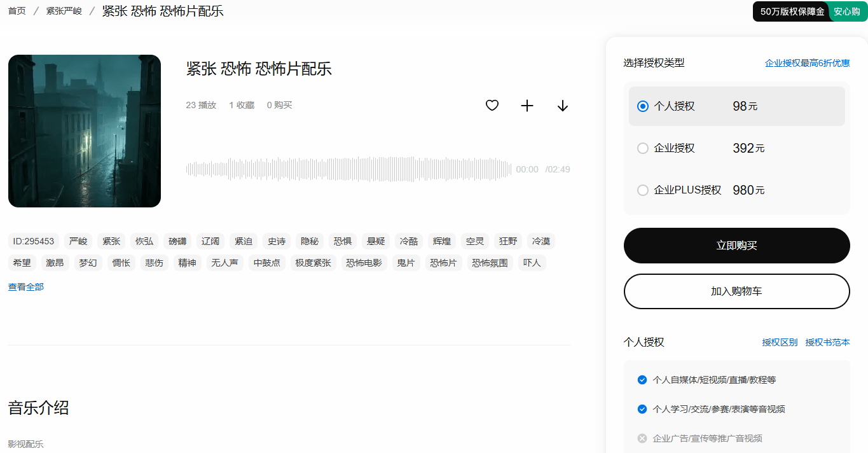
Task: Click the 980元 price text
Action: pyautogui.click(x=748, y=190)
